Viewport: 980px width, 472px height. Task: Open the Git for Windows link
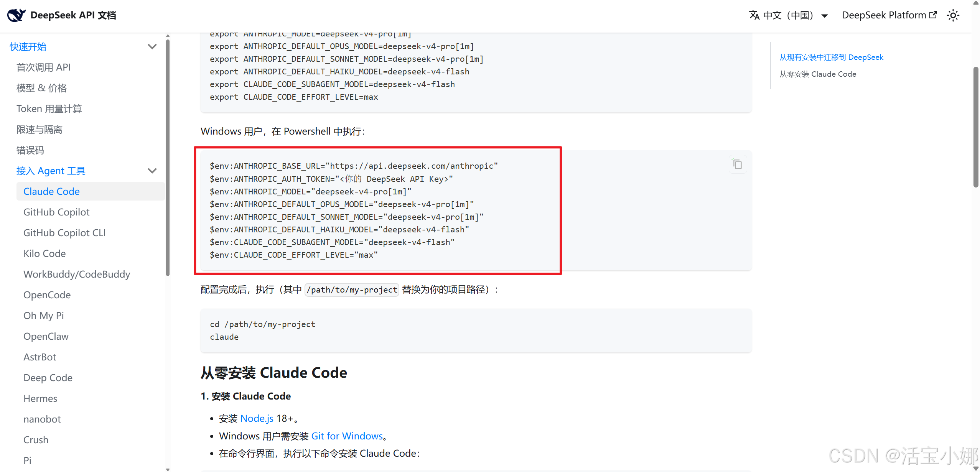pyautogui.click(x=347, y=436)
